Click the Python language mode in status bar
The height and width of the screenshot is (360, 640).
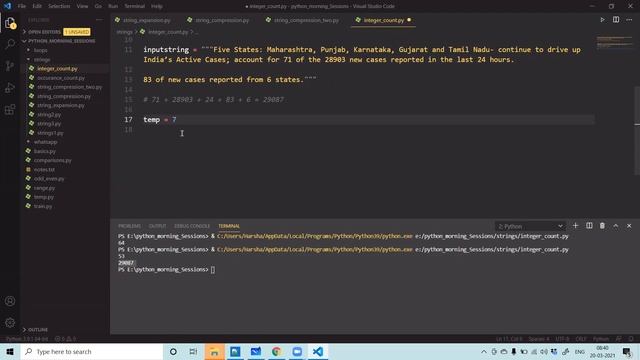point(600,339)
